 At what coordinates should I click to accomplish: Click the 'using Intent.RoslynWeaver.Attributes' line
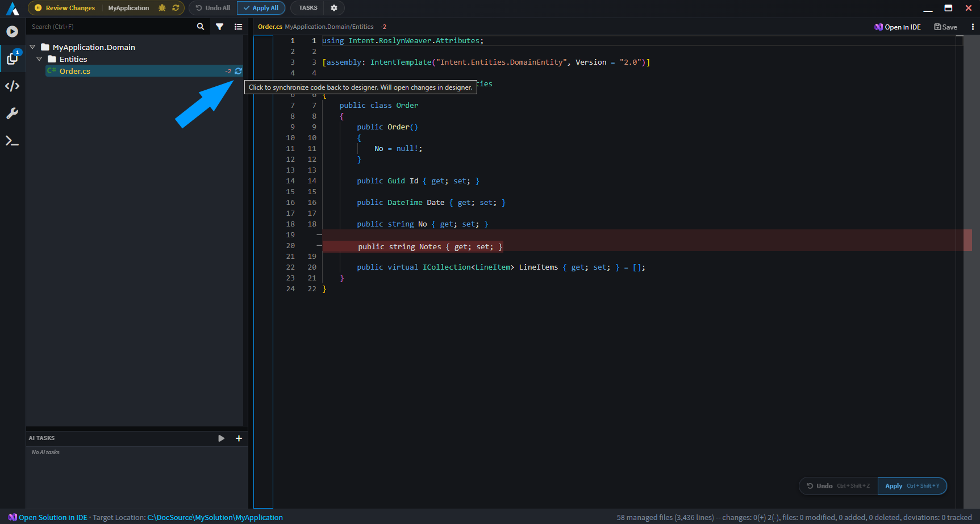[403, 41]
